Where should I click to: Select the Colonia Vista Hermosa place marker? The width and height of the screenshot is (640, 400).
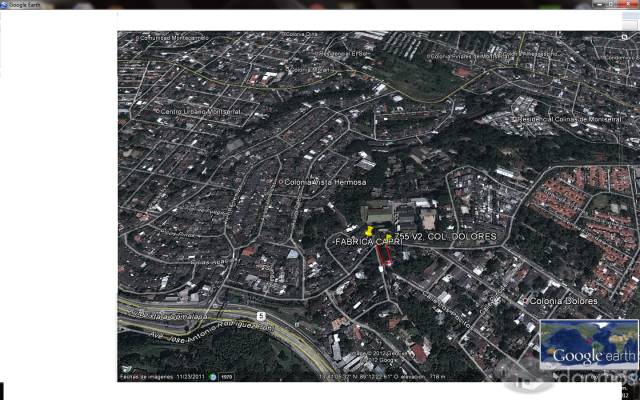click(281, 182)
